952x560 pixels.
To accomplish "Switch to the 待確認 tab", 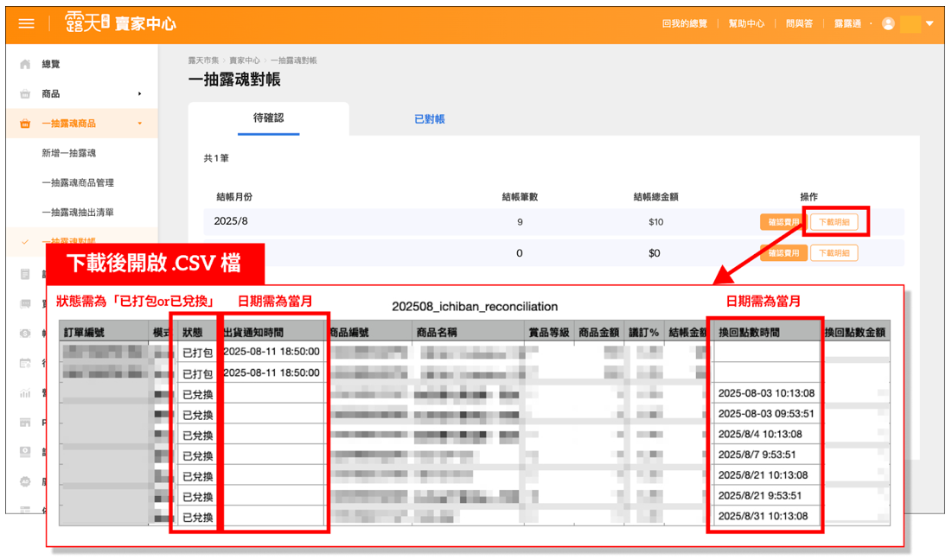I will click(x=268, y=118).
